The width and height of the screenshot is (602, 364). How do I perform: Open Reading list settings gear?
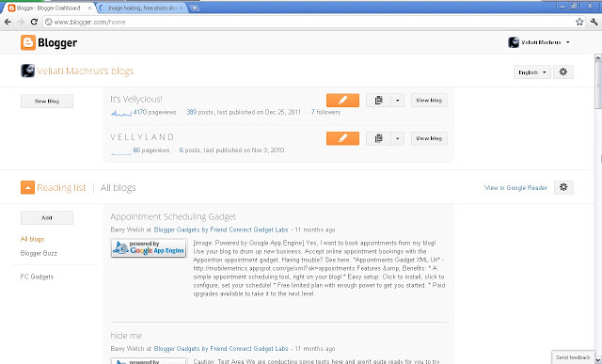(x=563, y=187)
